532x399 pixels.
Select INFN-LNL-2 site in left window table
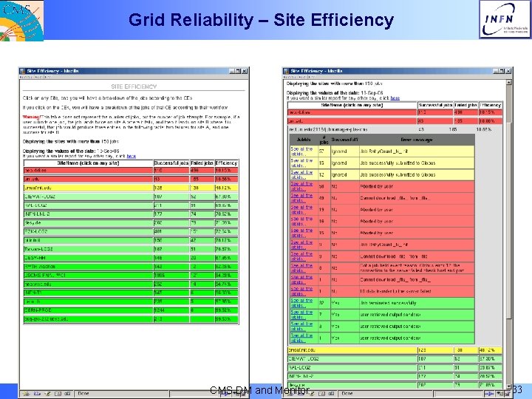(x=88, y=214)
